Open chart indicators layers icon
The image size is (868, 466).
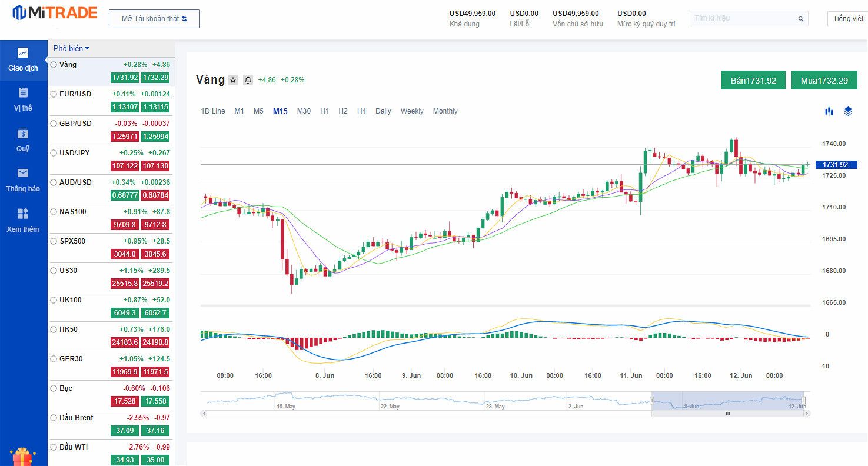848,111
